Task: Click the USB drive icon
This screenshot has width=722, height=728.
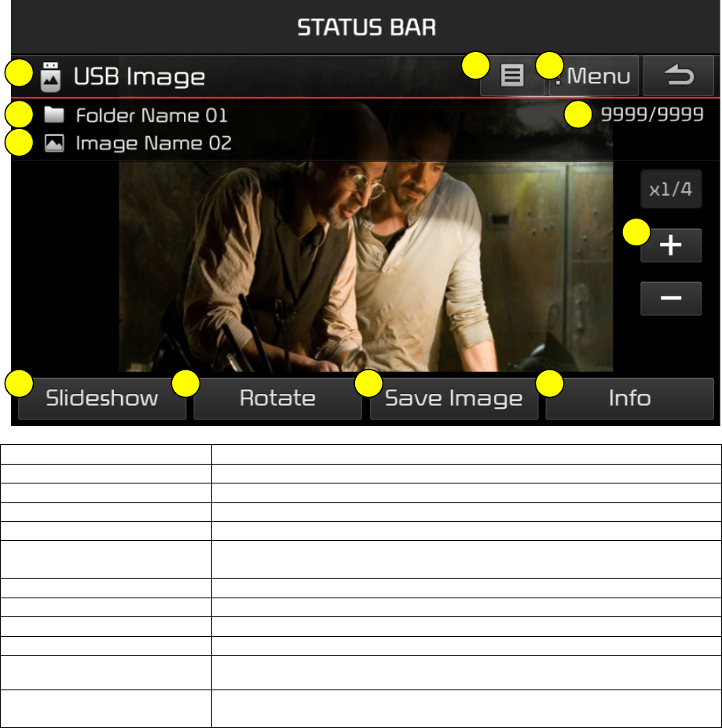Action: (x=50, y=76)
